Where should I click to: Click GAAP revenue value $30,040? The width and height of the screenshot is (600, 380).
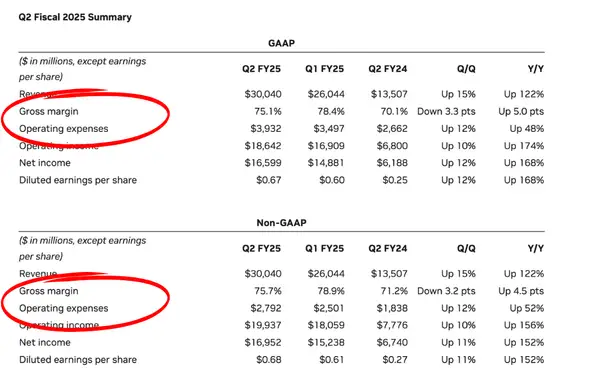263,94
